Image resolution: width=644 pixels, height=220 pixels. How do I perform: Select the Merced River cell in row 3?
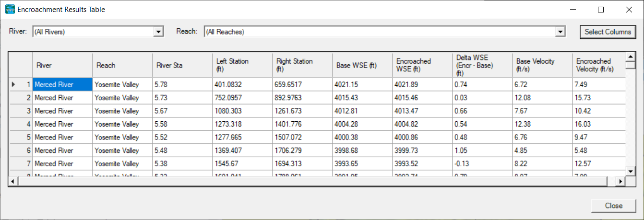click(x=62, y=111)
